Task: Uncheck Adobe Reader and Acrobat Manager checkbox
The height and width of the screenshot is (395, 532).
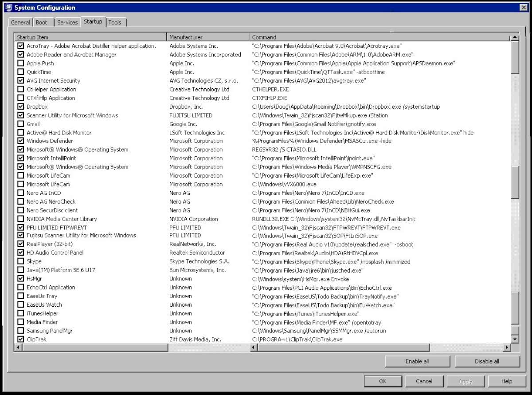Action: point(20,55)
